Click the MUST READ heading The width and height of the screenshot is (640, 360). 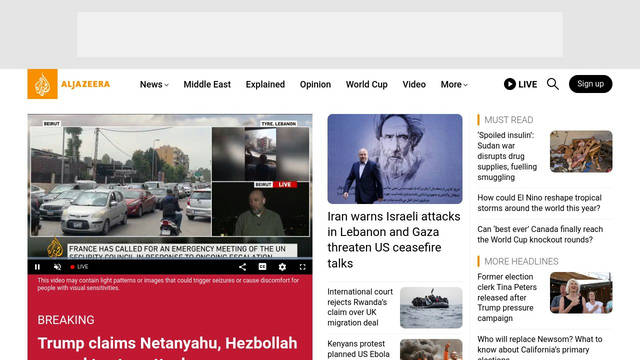(x=509, y=120)
